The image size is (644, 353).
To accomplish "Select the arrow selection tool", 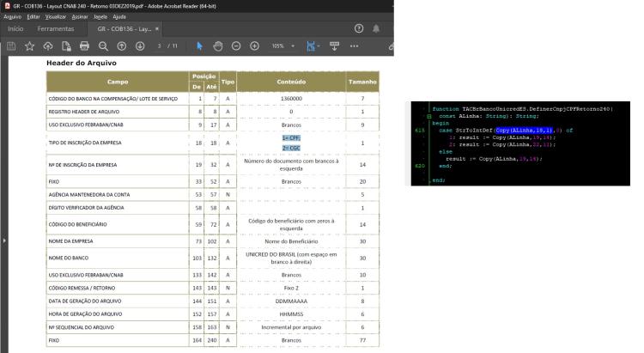I will tap(199, 46).
